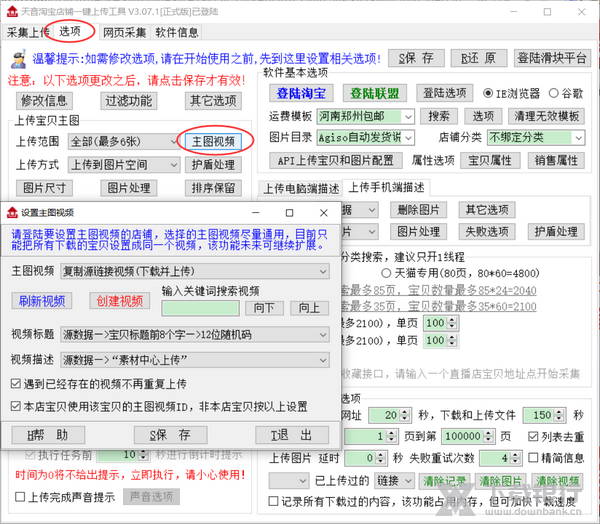Click the 还原 button
Image resolution: width=600 pixels, height=524 pixels.
[x=479, y=58]
